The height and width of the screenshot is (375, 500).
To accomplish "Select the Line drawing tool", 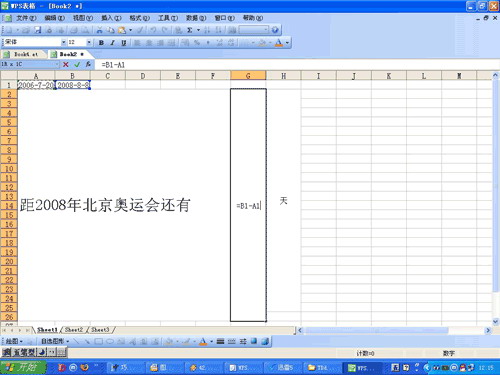I will point(76,341).
